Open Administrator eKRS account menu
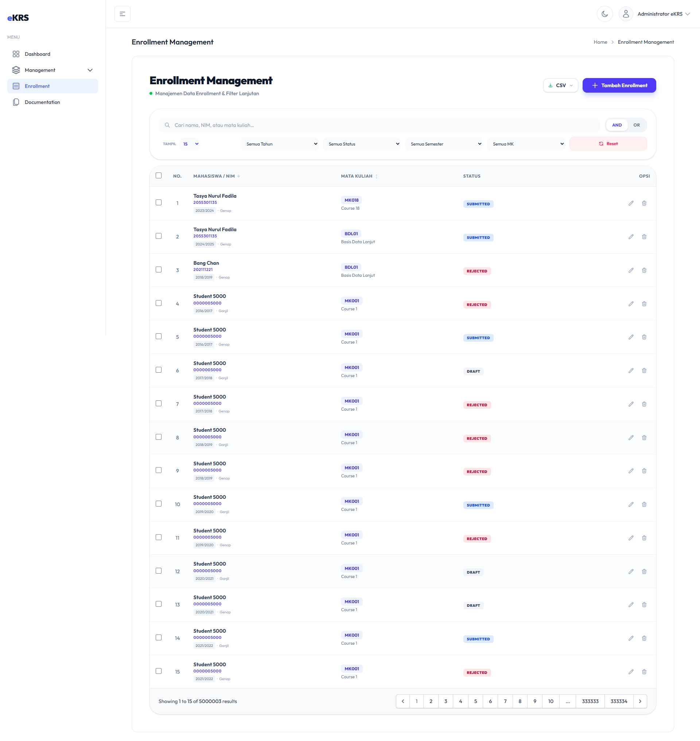 coord(664,14)
